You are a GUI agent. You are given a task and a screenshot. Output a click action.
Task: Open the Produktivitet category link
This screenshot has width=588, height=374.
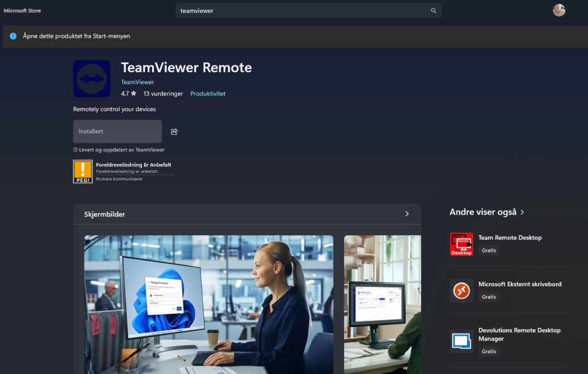[x=208, y=93]
